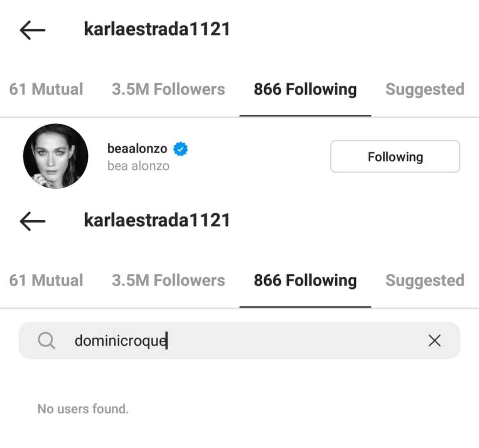
Task: Switch to 61 Mutual tab above search bar
Action: (x=46, y=280)
